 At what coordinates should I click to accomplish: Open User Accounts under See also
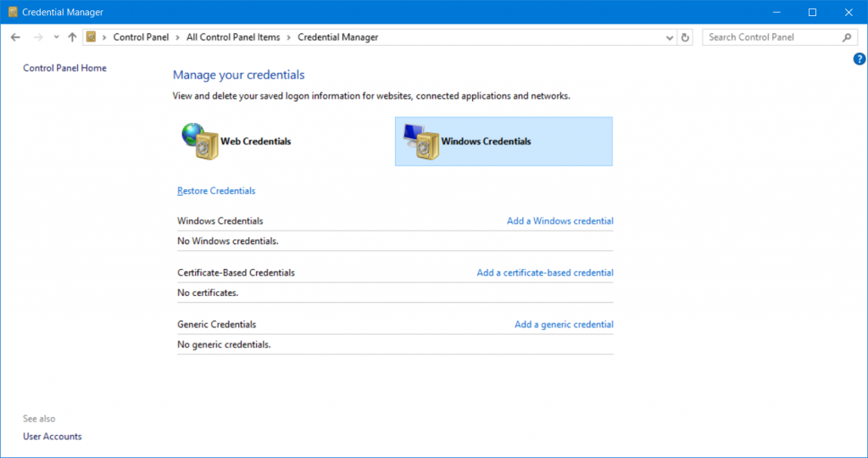52,437
